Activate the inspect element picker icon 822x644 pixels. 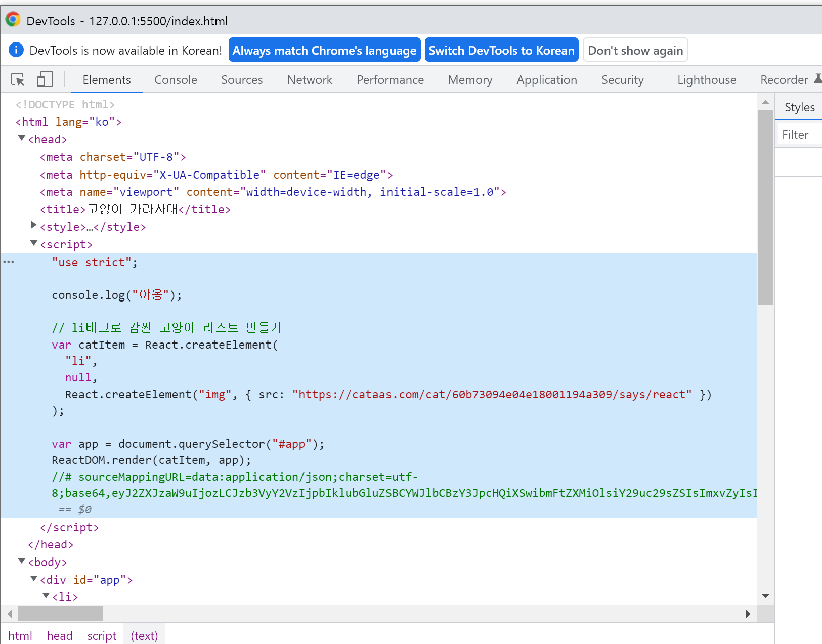[18, 79]
